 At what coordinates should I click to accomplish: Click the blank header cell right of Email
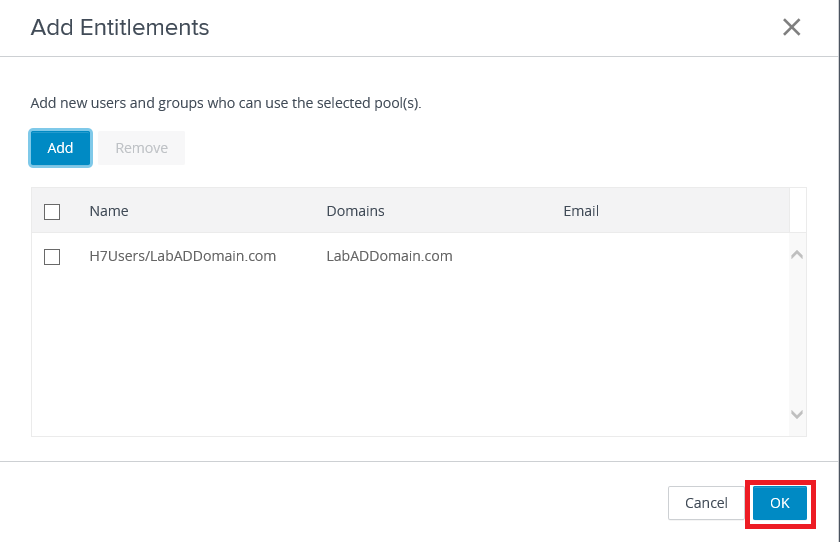797,211
